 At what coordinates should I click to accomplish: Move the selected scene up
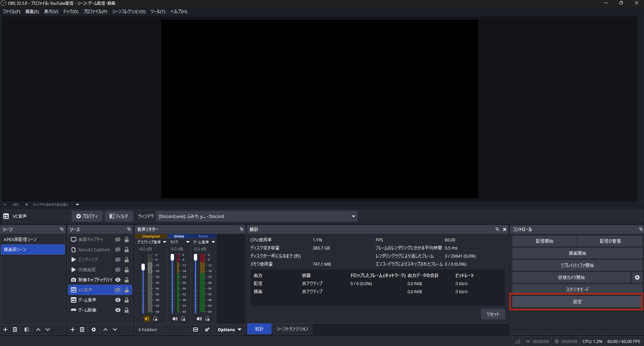(38, 330)
